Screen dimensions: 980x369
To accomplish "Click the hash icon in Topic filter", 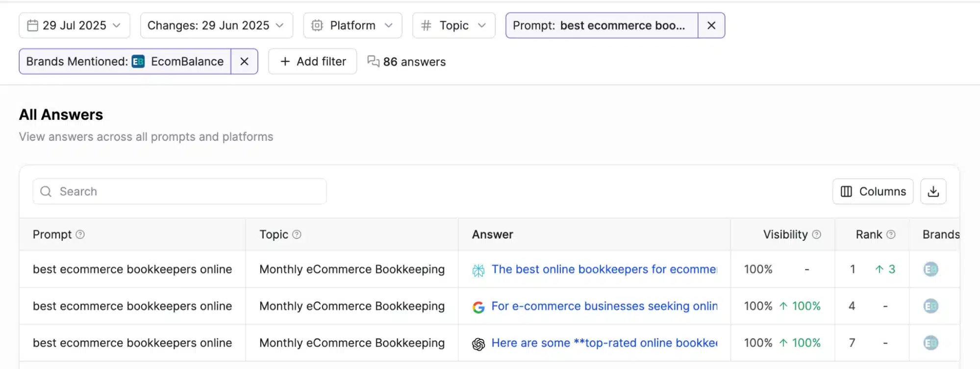I will [x=426, y=26].
